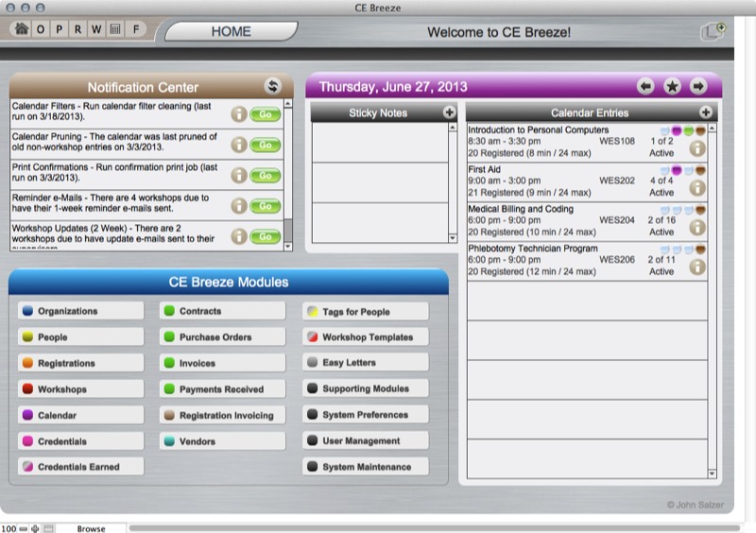The width and height of the screenshot is (756, 533).
Task: Add a new sticky note
Action: (x=449, y=112)
